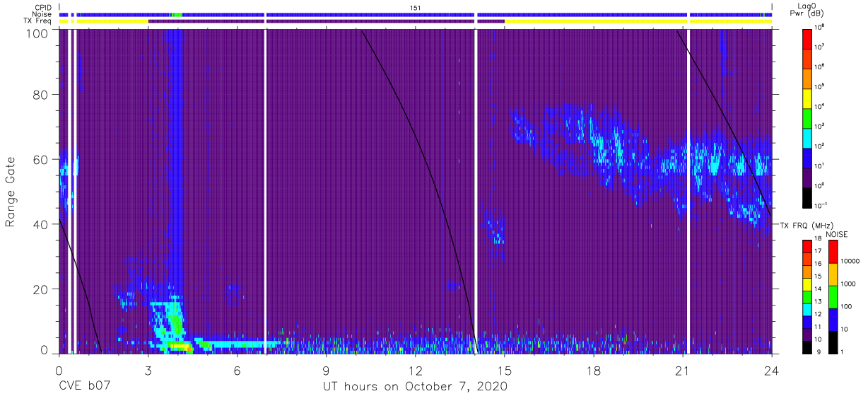Screen dimensions: 868x401
Task: Click the NOISE legend value '100'
Action: tap(848, 307)
